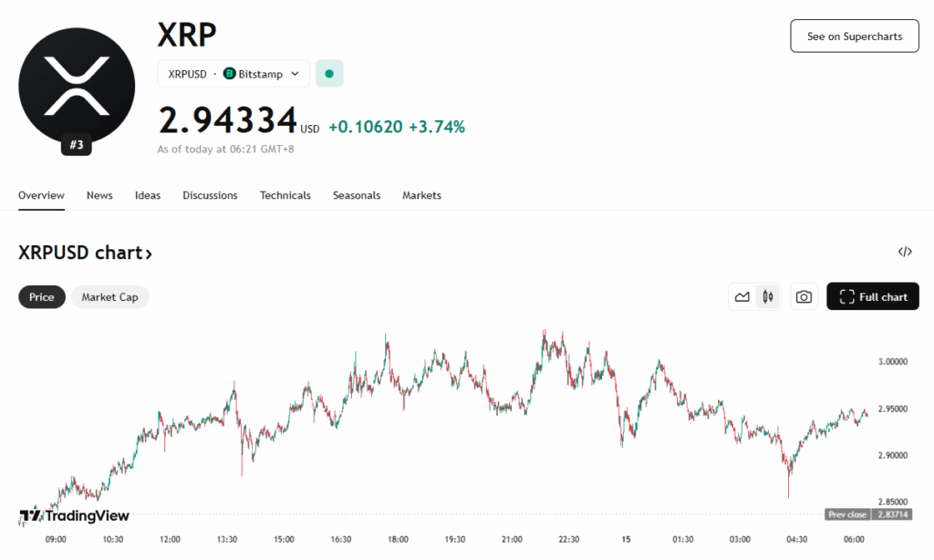934x560 pixels.
Task: Click the 21:00 time axis label
Action: tap(512, 539)
